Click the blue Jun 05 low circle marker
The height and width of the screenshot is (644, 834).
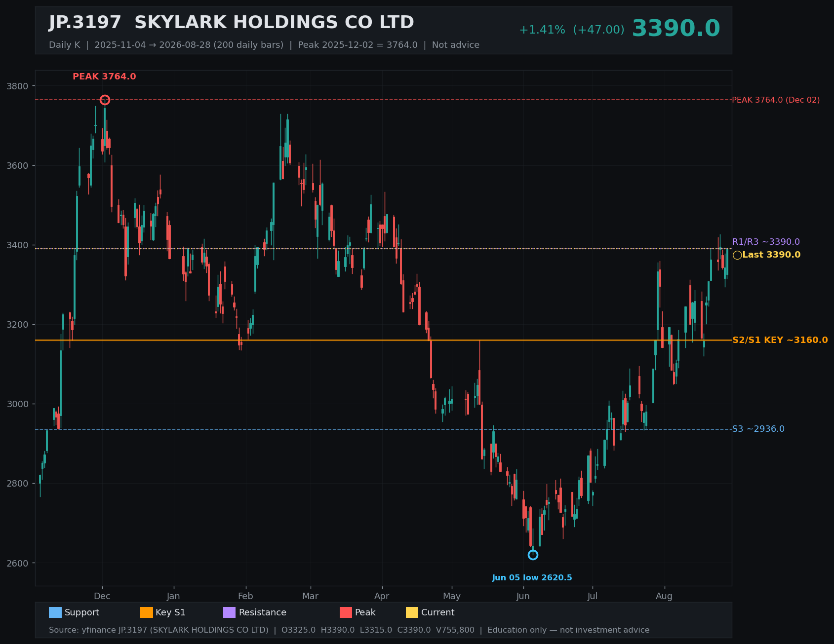coord(533,555)
